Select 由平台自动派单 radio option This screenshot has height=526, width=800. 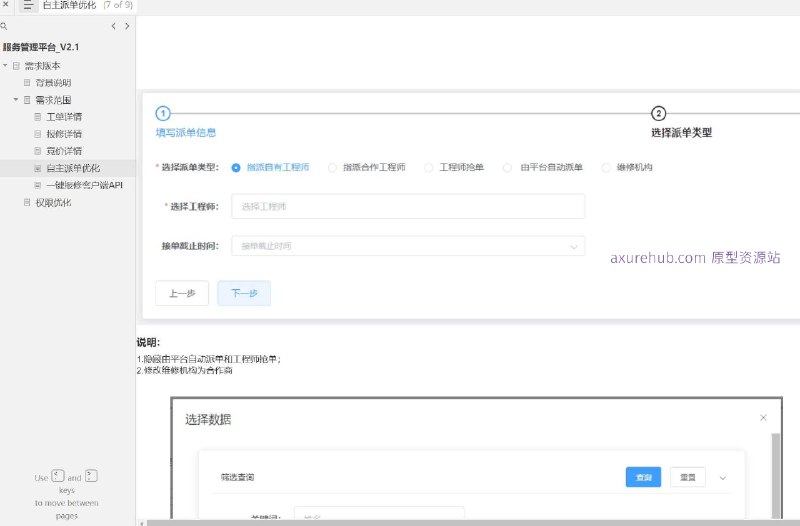click(x=507, y=167)
